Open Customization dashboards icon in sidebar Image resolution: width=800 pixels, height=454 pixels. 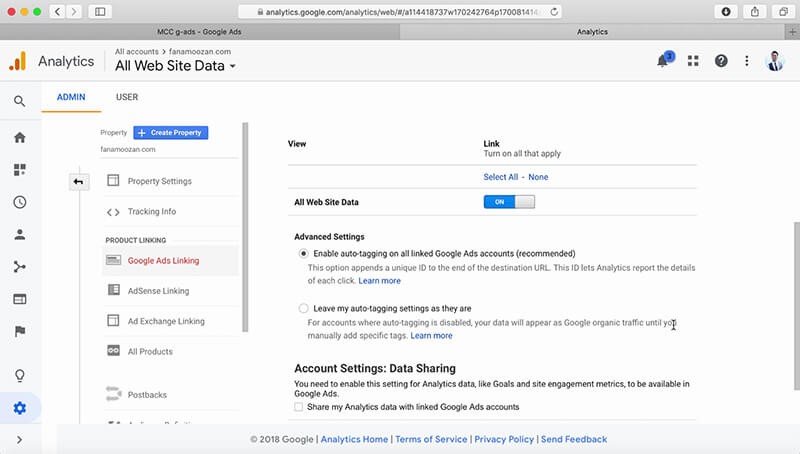[x=19, y=170]
